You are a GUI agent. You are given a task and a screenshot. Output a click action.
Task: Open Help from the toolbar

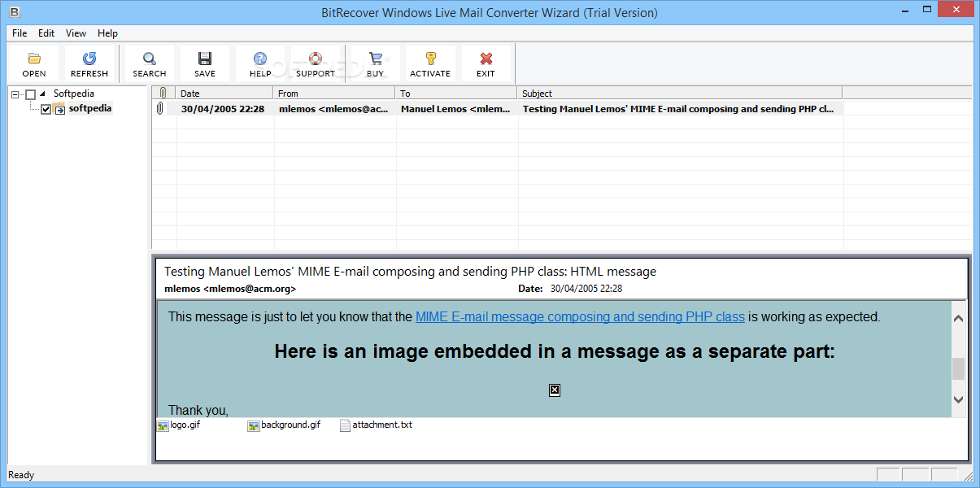click(x=260, y=59)
